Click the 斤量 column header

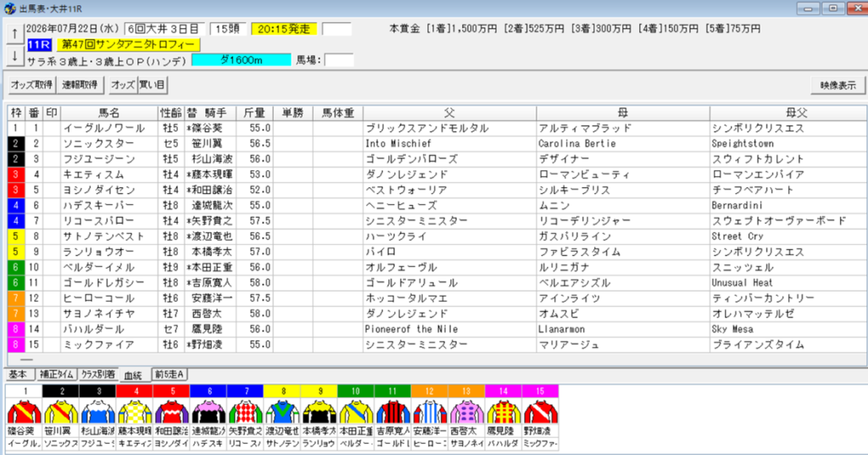[x=254, y=113]
